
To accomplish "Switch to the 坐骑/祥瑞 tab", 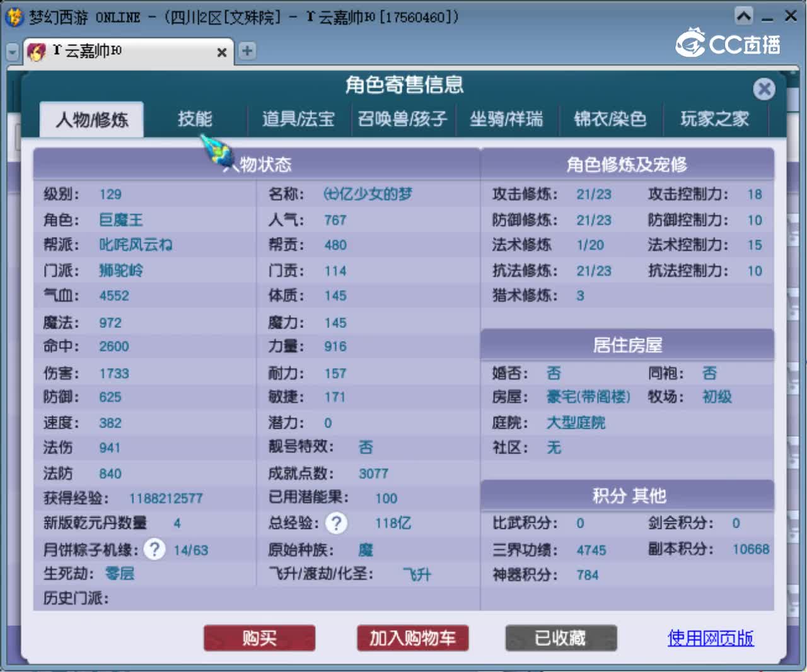I will click(x=506, y=119).
